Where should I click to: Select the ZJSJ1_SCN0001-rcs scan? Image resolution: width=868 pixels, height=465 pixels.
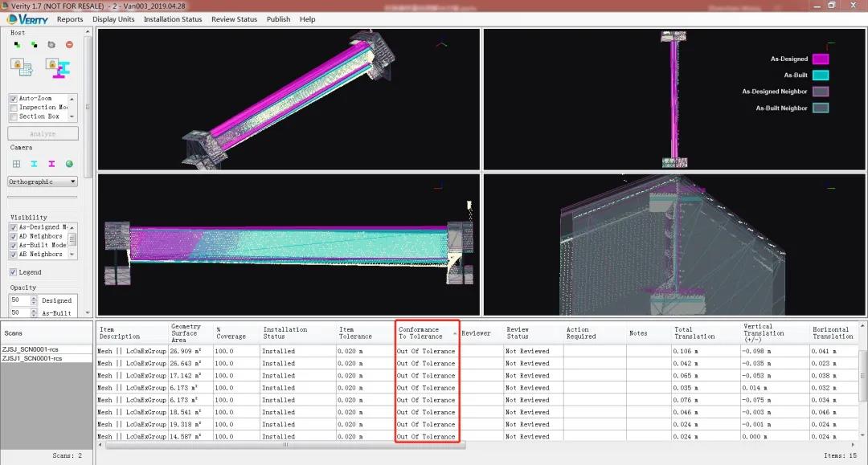pyautogui.click(x=32, y=358)
